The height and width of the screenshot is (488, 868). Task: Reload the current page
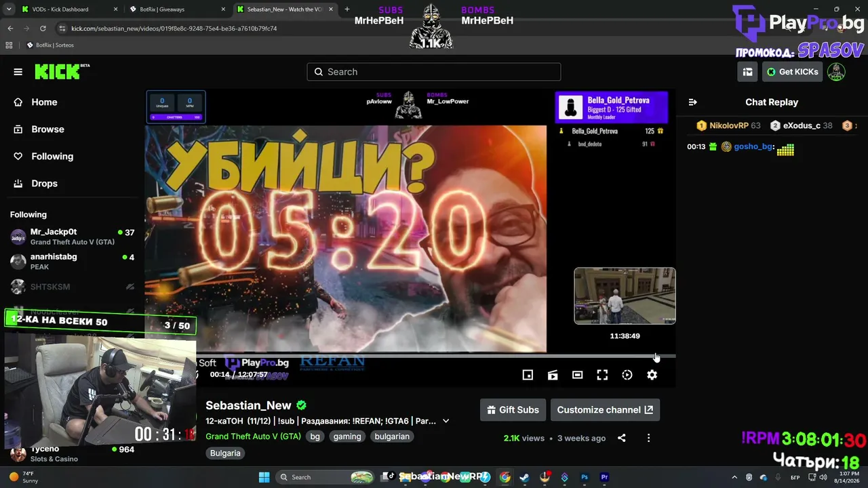[x=43, y=28]
